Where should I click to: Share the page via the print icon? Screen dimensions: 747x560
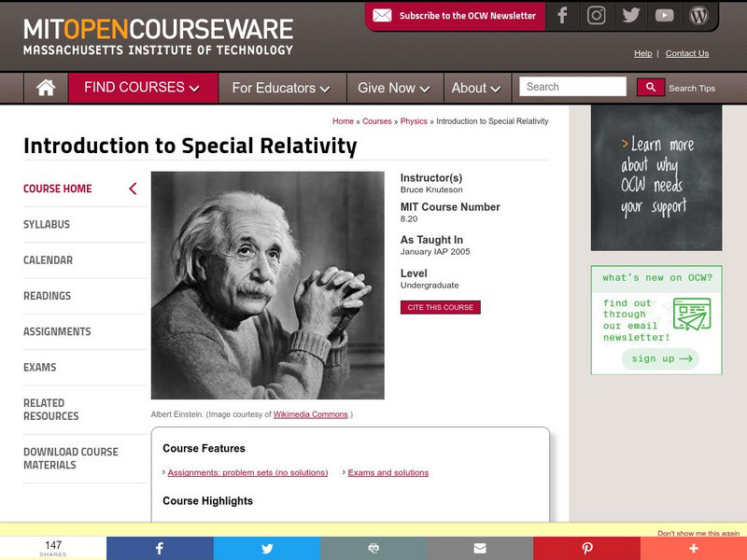pyautogui.click(x=373, y=548)
